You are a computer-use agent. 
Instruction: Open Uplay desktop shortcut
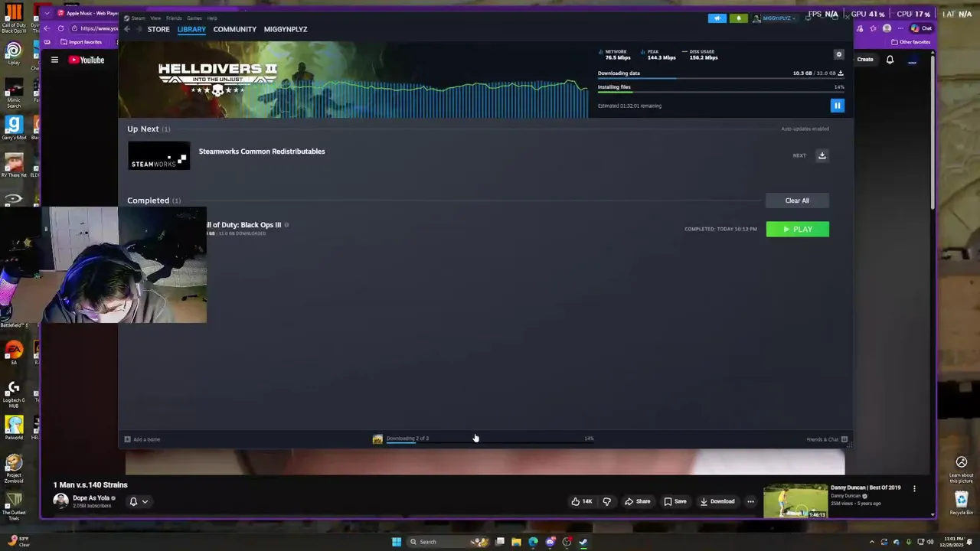click(x=13, y=54)
